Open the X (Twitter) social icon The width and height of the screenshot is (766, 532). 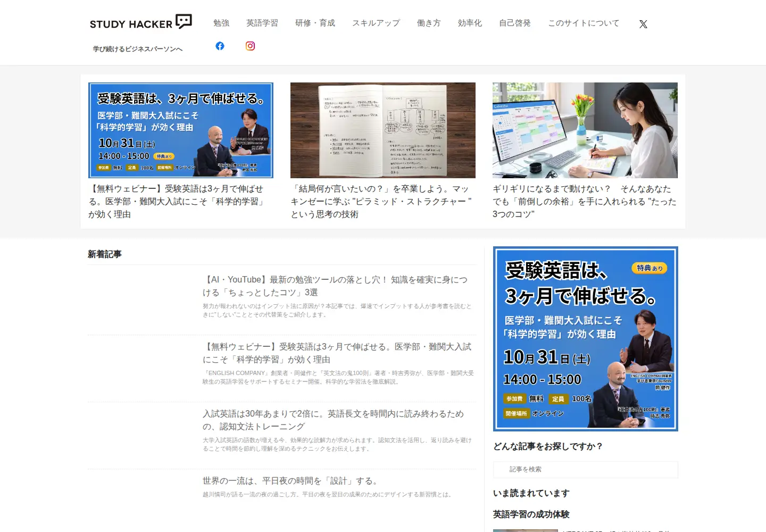click(x=643, y=24)
